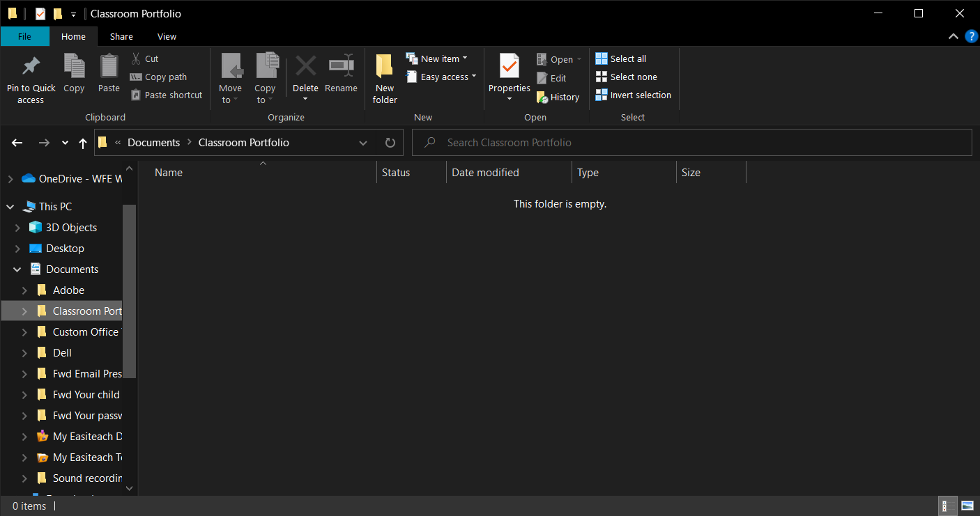This screenshot has width=980, height=516.
Task: Open the View ribbon tab
Action: tap(167, 36)
